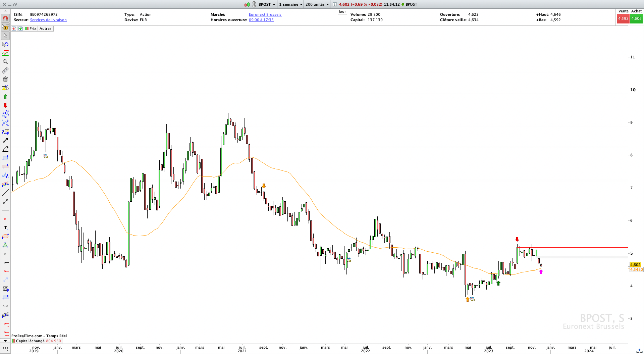Select the green triangle drawing tool
The image size is (644, 354).
(5, 245)
